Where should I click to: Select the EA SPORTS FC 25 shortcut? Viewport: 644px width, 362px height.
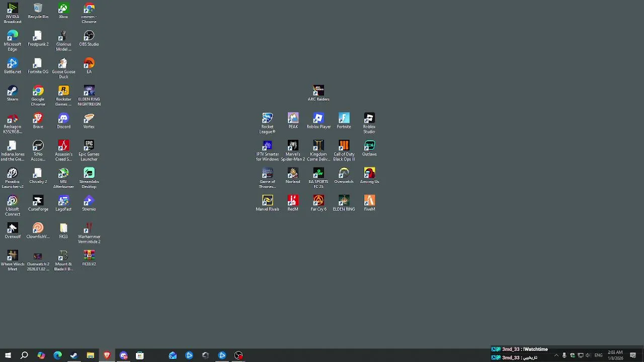(318, 178)
